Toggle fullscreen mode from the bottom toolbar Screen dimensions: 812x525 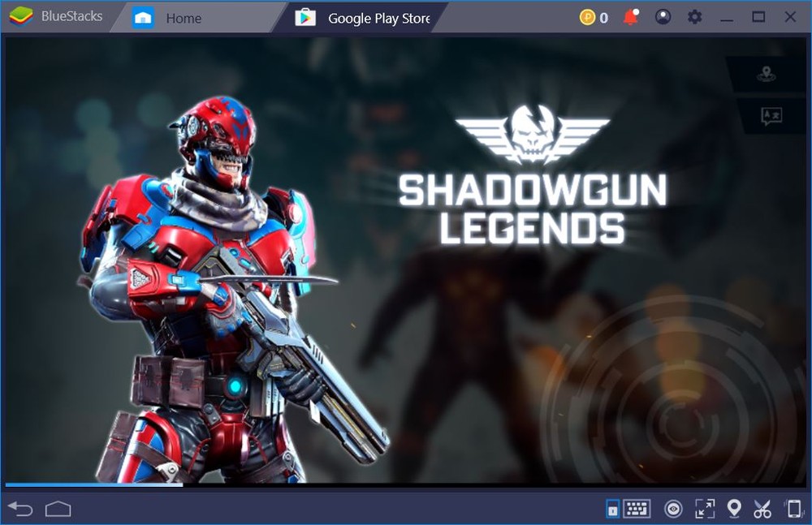point(704,509)
